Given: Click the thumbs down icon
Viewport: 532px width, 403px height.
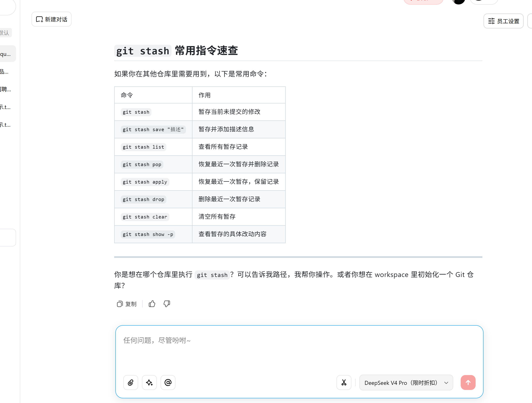Looking at the screenshot, I should pos(167,304).
